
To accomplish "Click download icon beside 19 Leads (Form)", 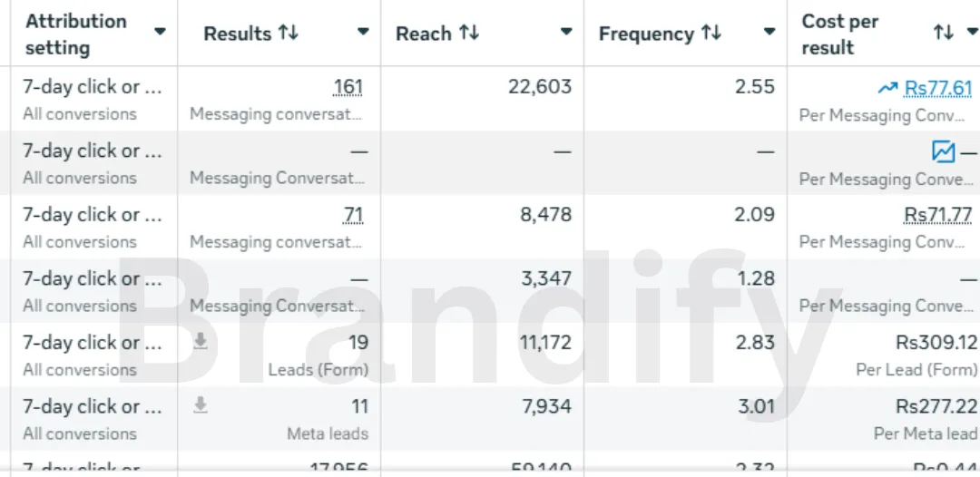I will click(x=200, y=342).
